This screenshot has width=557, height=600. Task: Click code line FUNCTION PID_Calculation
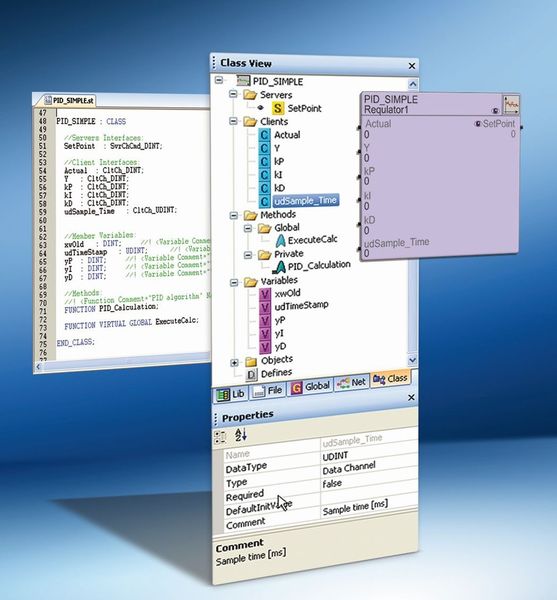tap(111, 308)
